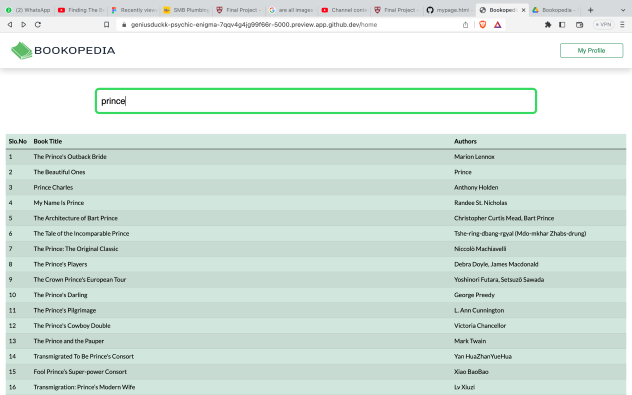
Task: Click the Authors column header
Action: click(465, 141)
